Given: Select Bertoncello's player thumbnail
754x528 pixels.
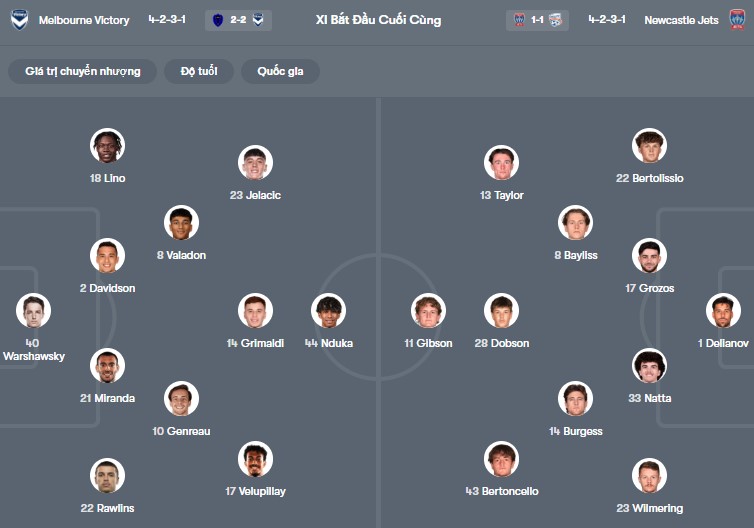Looking at the screenshot, I should [x=501, y=459].
